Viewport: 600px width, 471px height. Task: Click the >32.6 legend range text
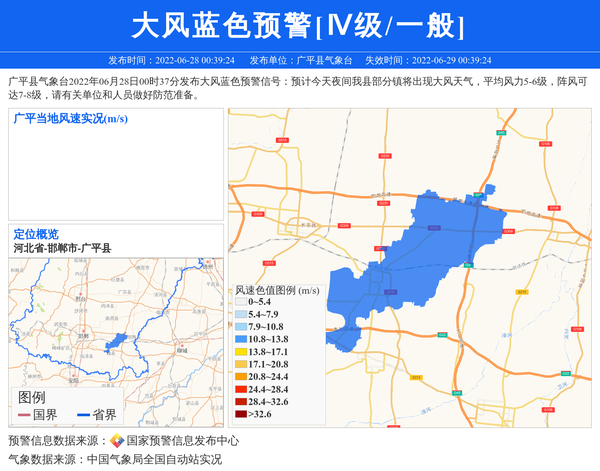[260, 414]
